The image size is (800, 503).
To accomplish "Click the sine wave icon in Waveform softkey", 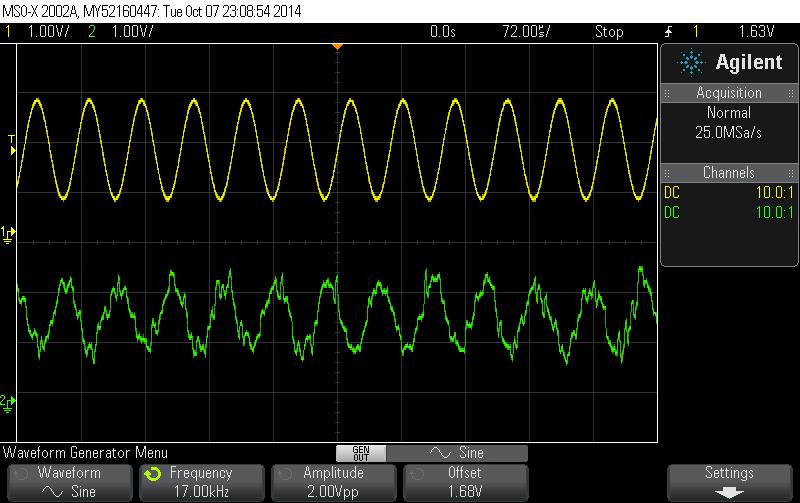I will 52,492.
